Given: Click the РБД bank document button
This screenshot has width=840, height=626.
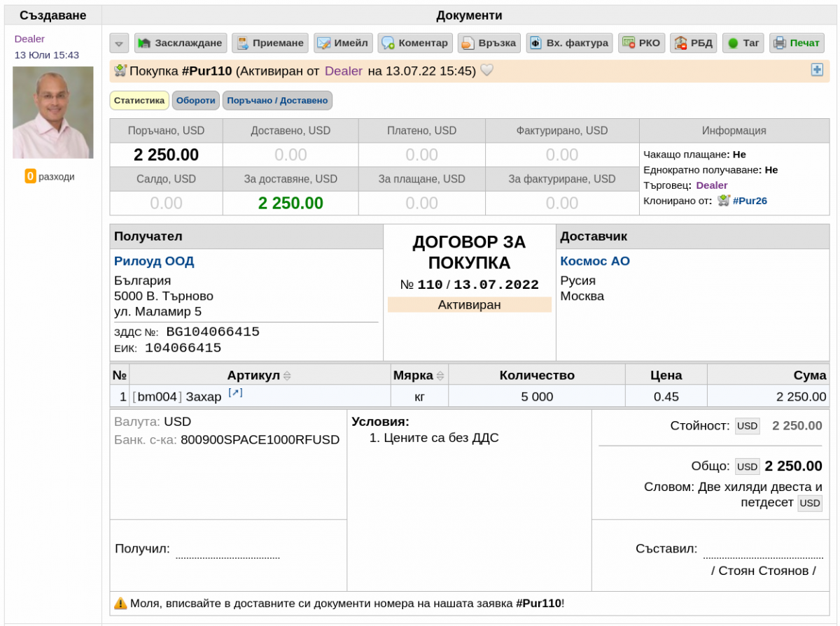Looking at the screenshot, I should click(694, 43).
